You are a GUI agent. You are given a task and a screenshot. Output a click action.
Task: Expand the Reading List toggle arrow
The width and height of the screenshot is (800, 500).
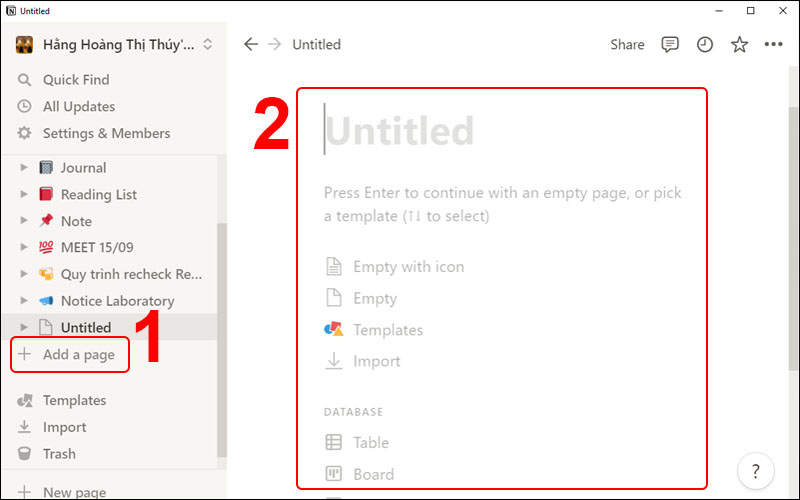(24, 195)
